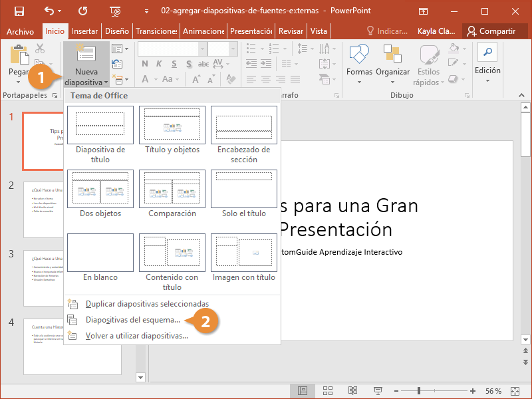Choose the Título y objetos layout
This screenshot has width=532, height=399.
click(172, 130)
